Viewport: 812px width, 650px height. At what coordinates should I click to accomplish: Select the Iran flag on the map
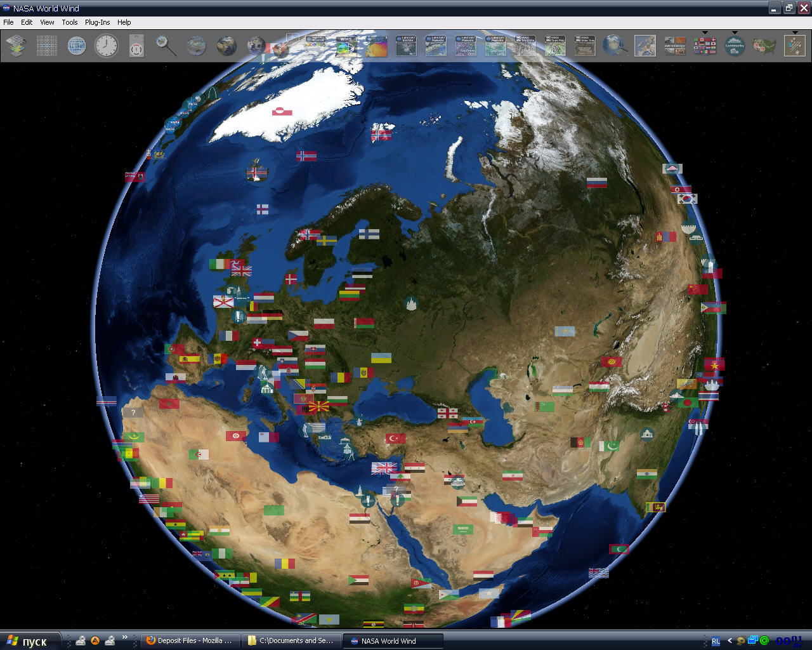pos(513,475)
